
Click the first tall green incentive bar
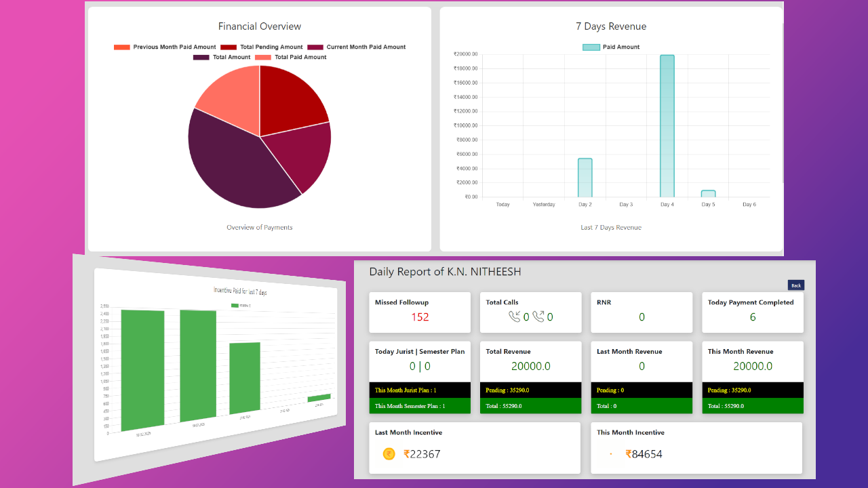[x=142, y=369]
